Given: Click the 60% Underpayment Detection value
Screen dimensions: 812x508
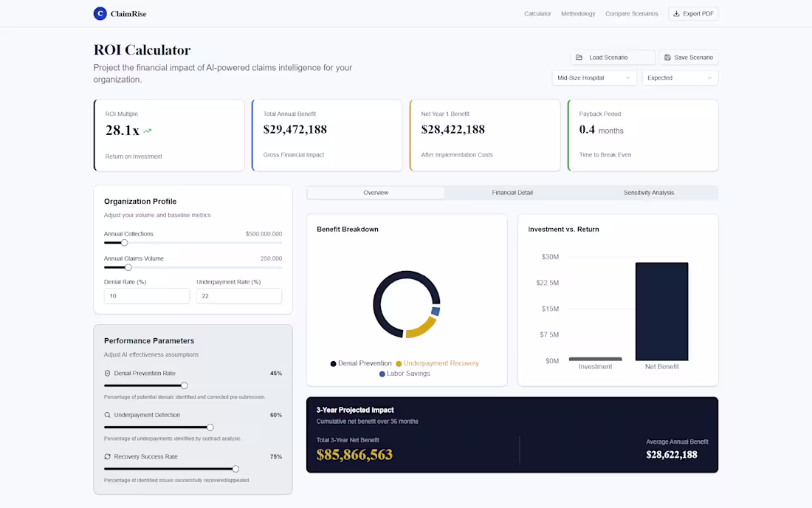Looking at the screenshot, I should tap(276, 415).
